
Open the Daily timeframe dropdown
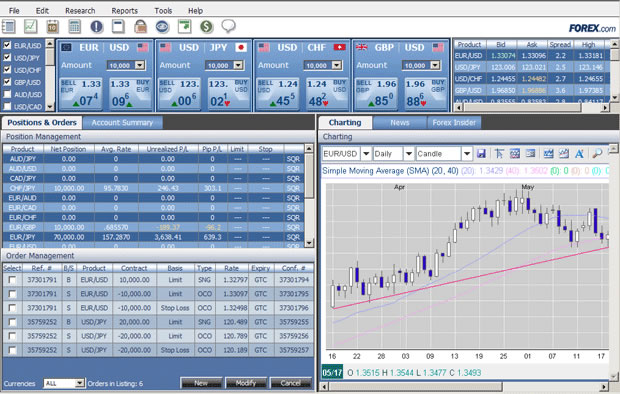pyautogui.click(x=409, y=153)
